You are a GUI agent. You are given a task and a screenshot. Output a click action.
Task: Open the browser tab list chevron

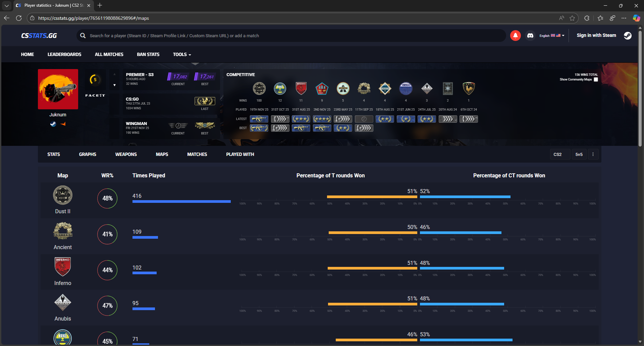(x=7, y=5)
